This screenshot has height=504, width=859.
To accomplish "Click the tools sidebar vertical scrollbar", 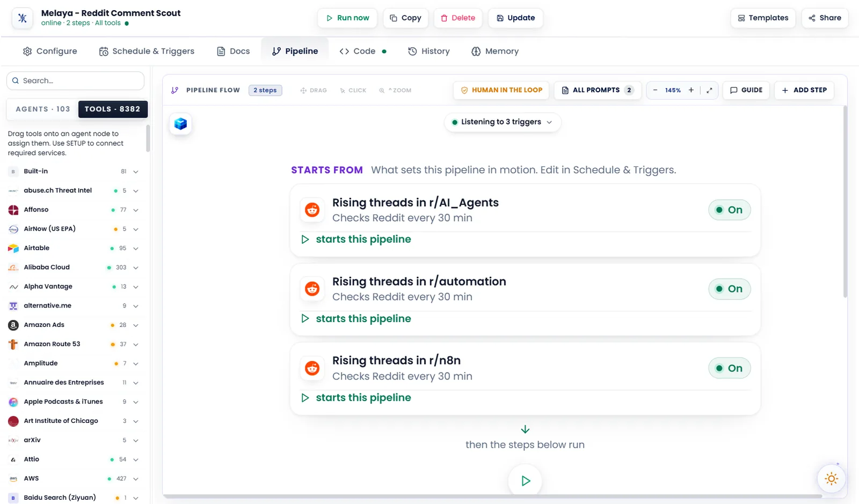I will point(148,138).
